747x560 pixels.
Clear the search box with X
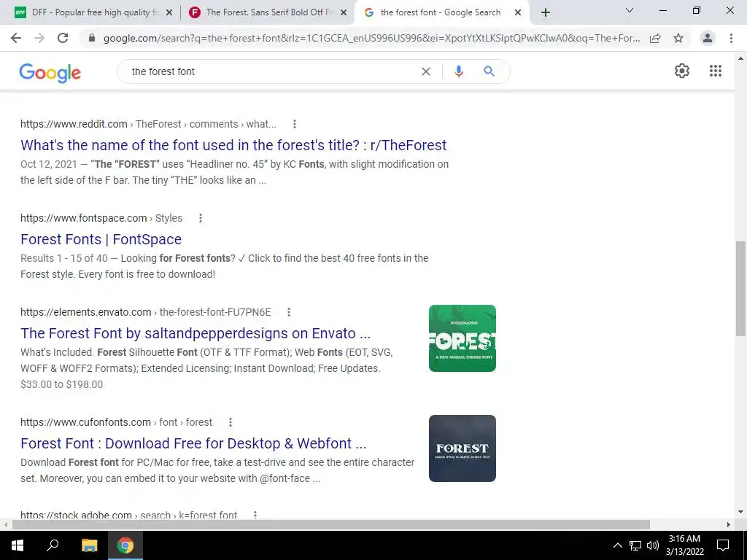(426, 71)
